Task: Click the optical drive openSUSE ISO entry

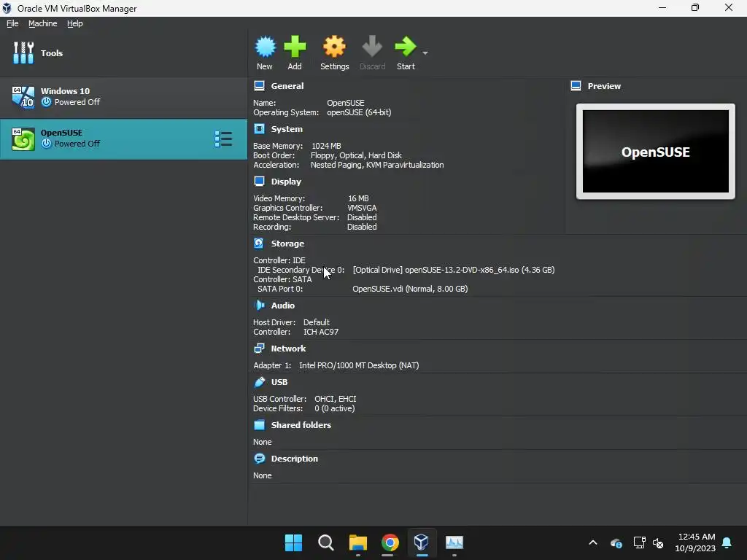Action: coord(454,270)
